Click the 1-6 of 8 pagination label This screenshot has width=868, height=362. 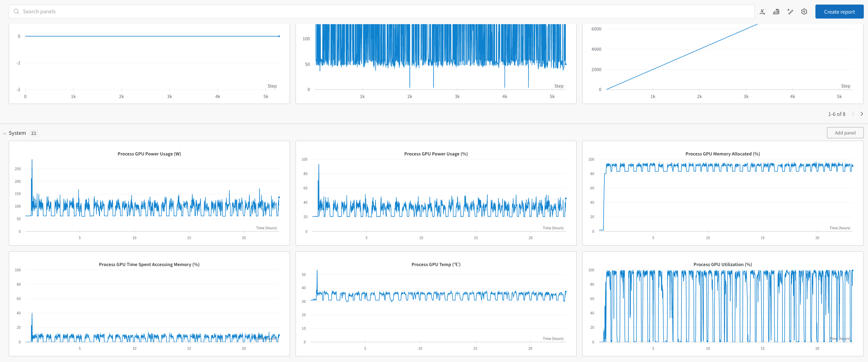pyautogui.click(x=837, y=114)
